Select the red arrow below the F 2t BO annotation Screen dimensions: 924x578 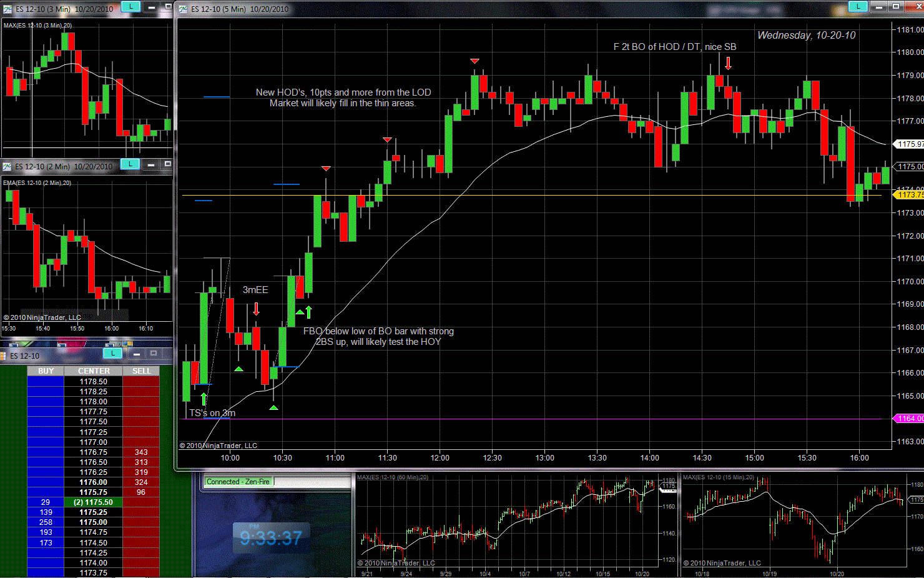point(728,62)
